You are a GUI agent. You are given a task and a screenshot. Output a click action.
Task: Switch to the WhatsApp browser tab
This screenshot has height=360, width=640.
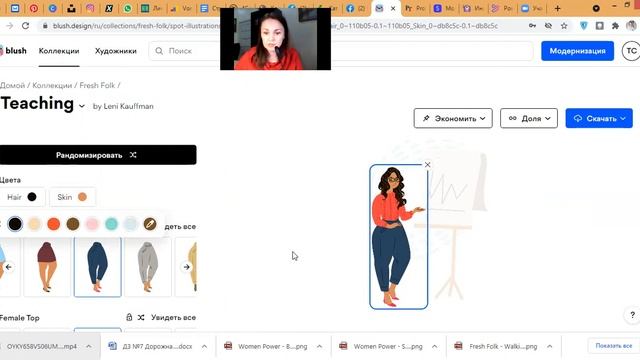point(127,8)
